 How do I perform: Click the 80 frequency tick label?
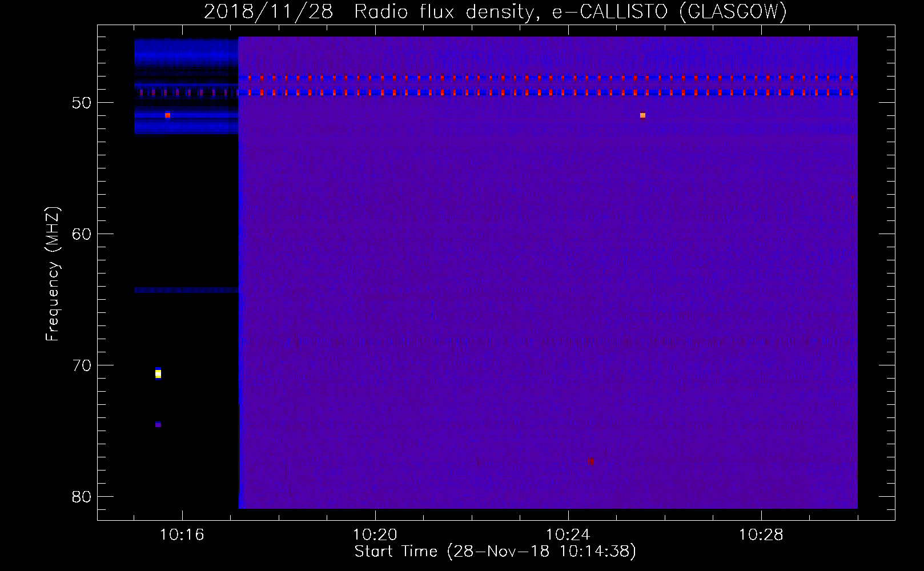pyautogui.click(x=82, y=497)
